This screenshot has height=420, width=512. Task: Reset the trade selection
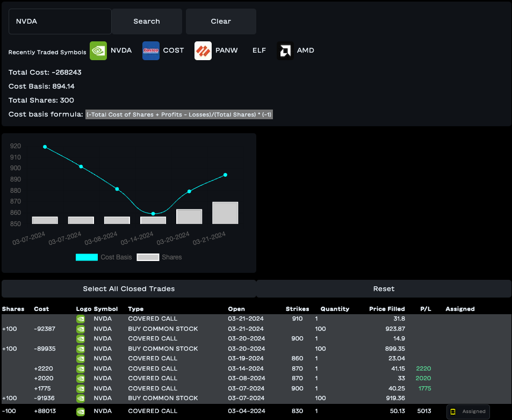[384, 289]
